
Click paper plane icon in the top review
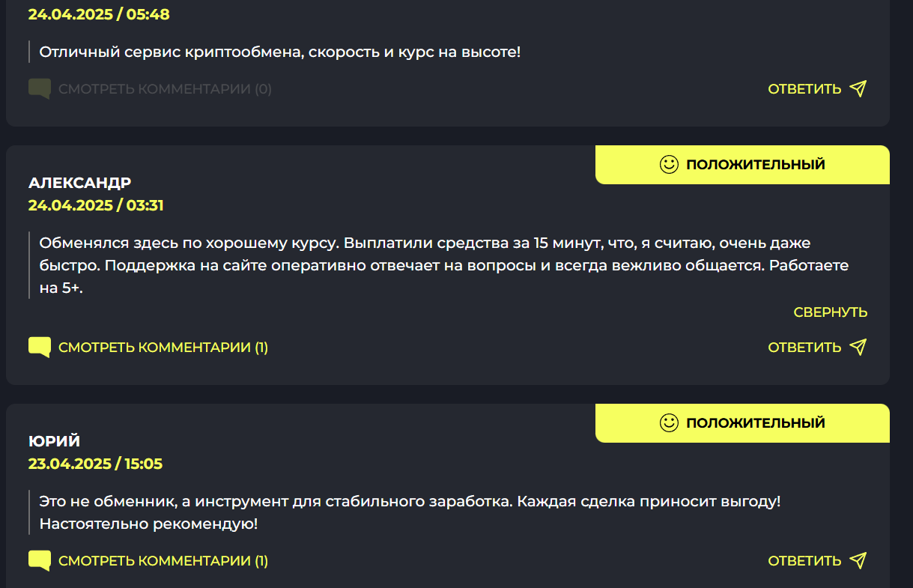858,89
